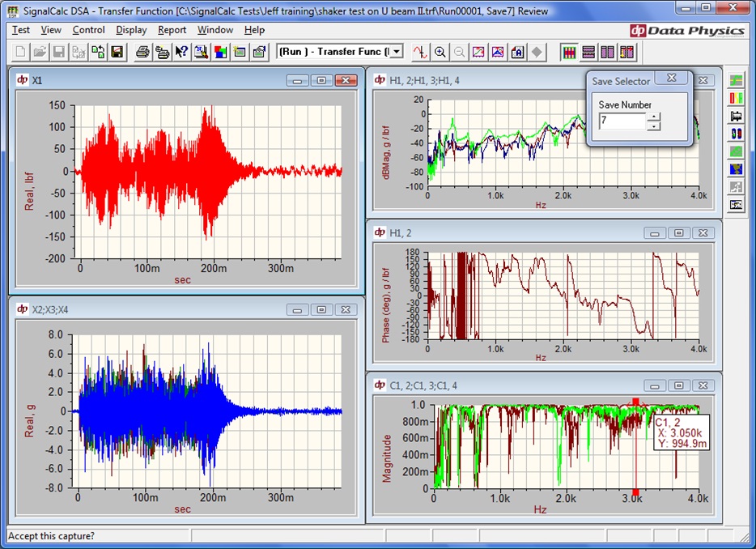
Task: Increment Save Number with up arrow
Action: pyautogui.click(x=653, y=117)
